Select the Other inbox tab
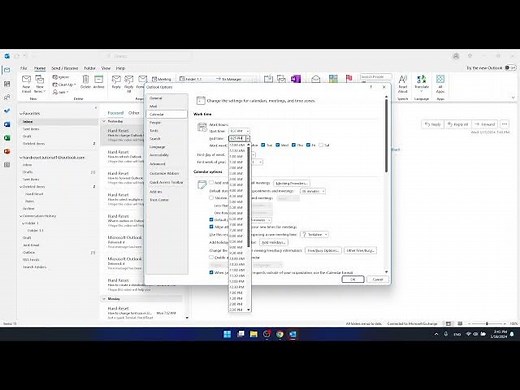The image size is (520, 390). click(134, 113)
